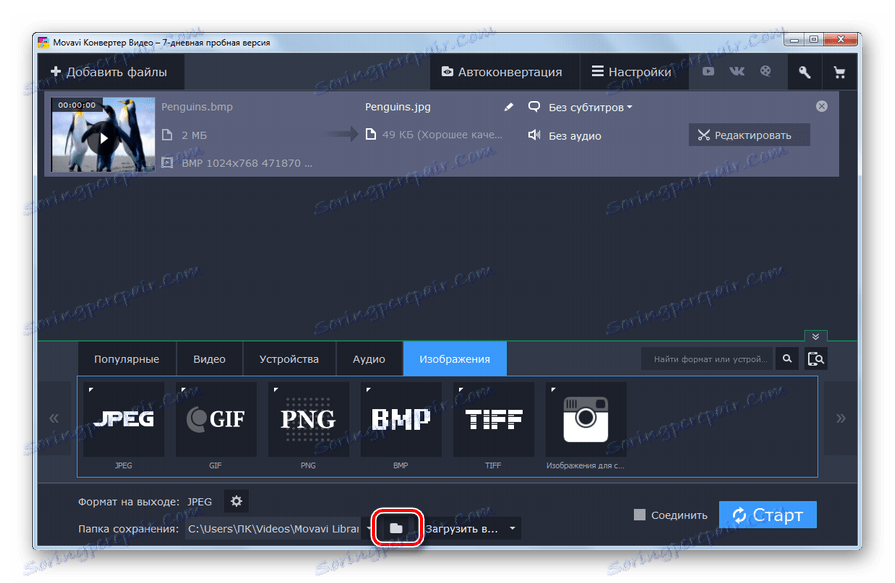
Task: Remove Penguins.bmp with the X icon
Action: [x=821, y=106]
